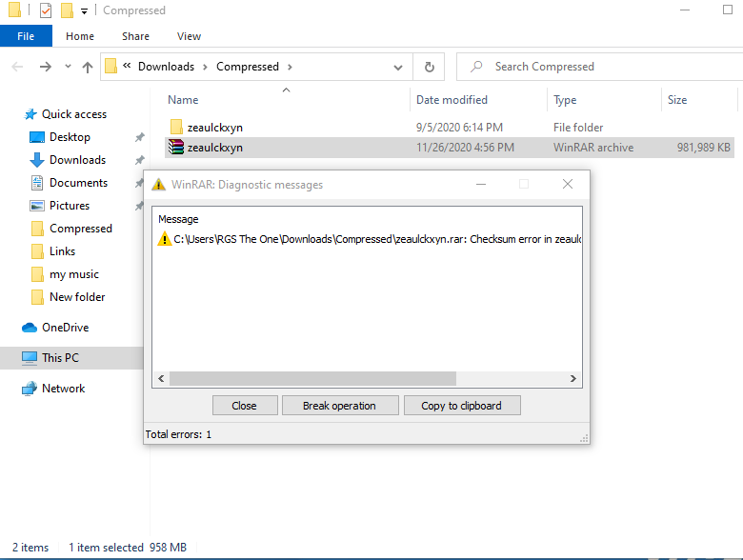Click Total errors: 1 status text
This screenshot has width=743, height=560.
tap(178, 434)
